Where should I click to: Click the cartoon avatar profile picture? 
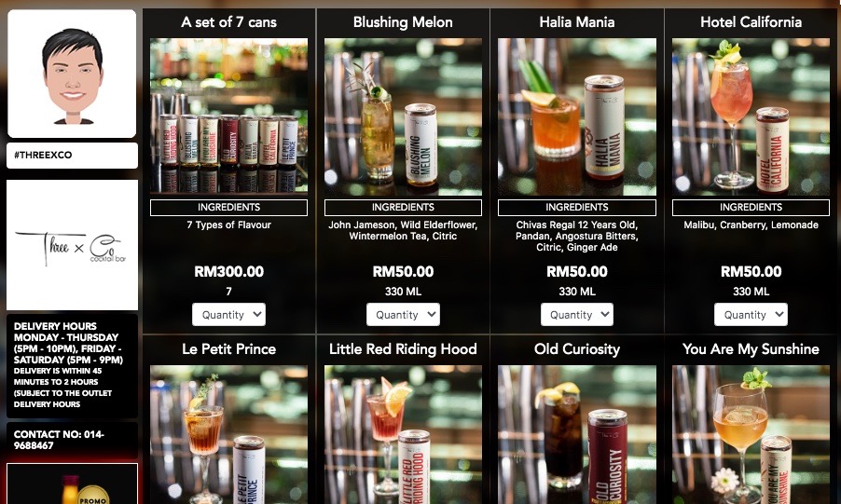pos(72,74)
